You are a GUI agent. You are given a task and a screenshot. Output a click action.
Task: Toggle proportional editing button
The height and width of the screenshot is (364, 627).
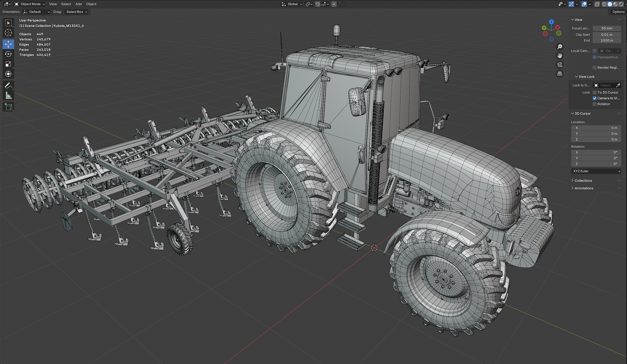pyautogui.click(x=334, y=4)
